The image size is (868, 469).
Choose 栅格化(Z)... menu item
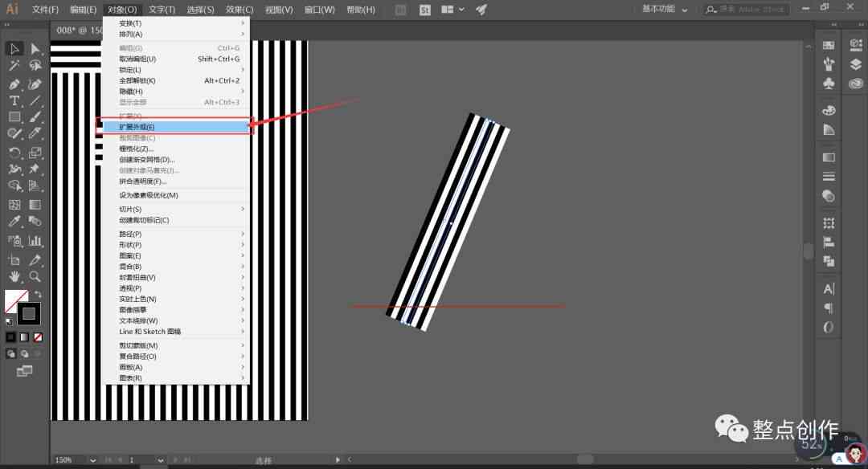pos(176,149)
